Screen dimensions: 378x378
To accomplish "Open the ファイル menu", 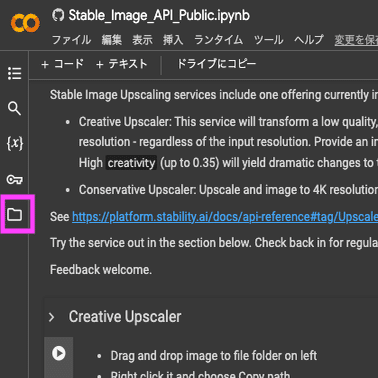I will point(71,40).
